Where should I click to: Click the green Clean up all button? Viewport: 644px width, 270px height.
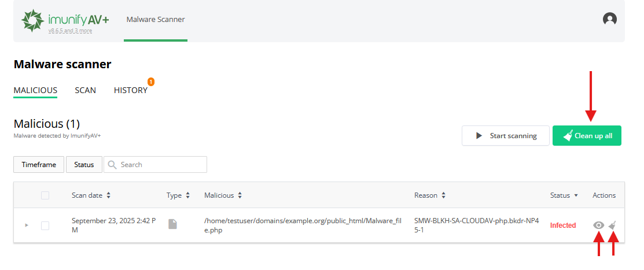click(587, 136)
